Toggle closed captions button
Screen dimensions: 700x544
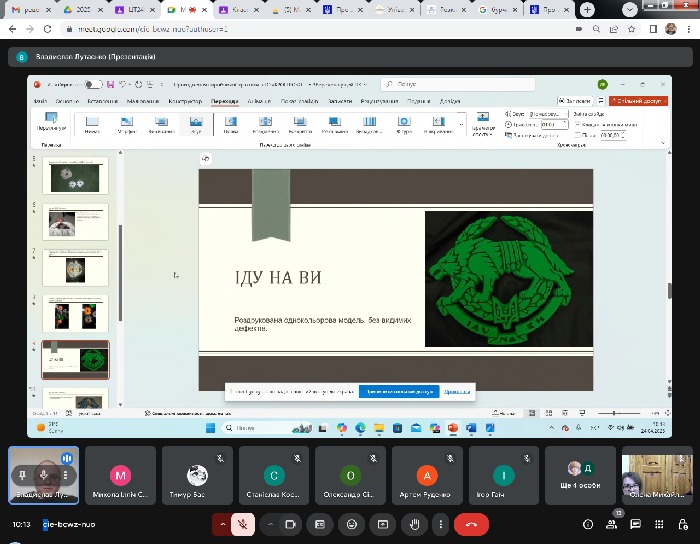click(320, 524)
